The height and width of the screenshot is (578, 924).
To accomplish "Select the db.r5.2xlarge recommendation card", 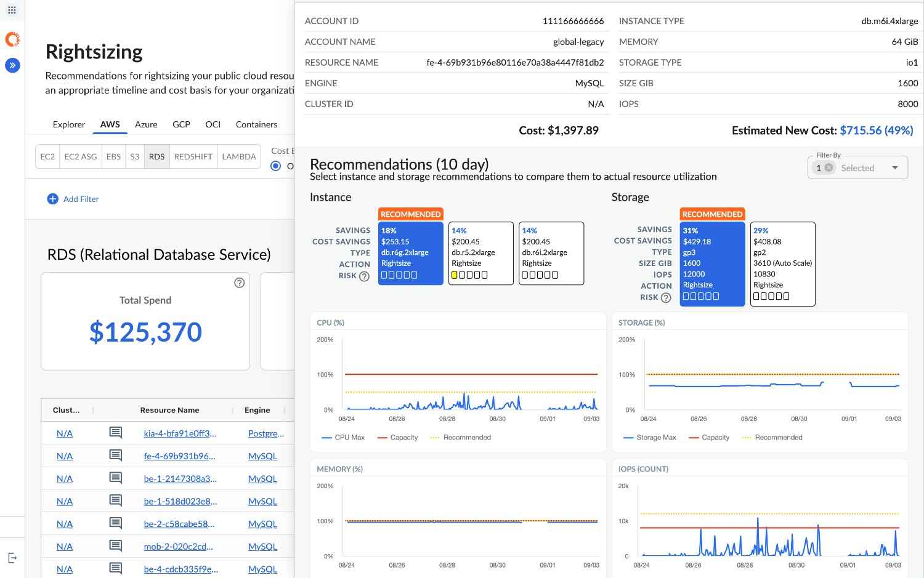I will (x=480, y=253).
